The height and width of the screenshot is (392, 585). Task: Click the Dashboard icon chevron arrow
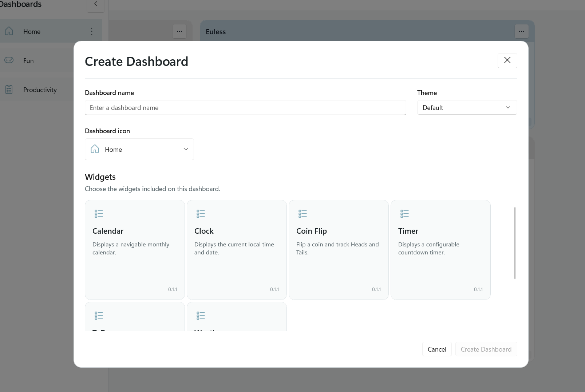(186, 149)
